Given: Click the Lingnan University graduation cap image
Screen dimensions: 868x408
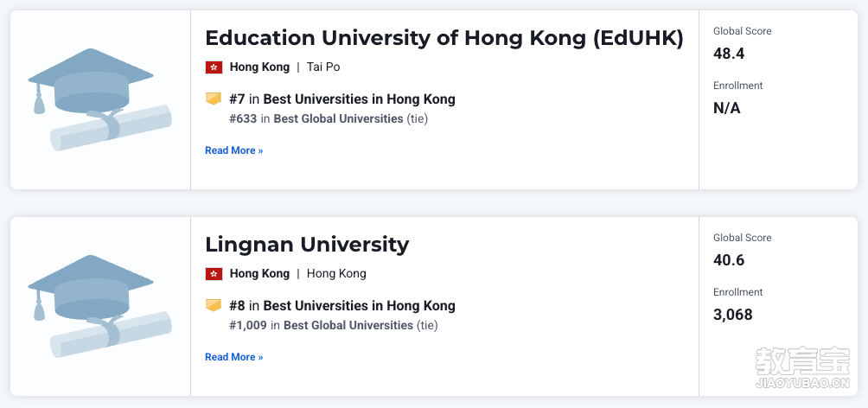Looking at the screenshot, I should (x=99, y=306).
